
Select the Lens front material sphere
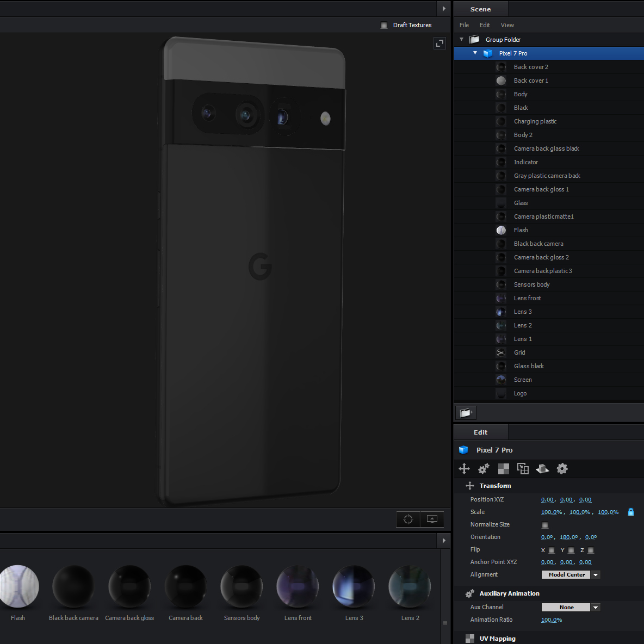tap(298, 586)
